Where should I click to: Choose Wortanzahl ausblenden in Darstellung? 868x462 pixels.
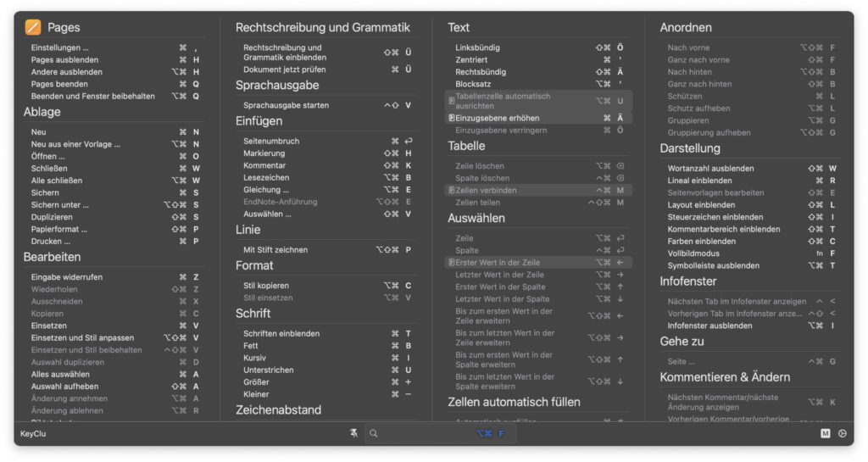(x=710, y=169)
